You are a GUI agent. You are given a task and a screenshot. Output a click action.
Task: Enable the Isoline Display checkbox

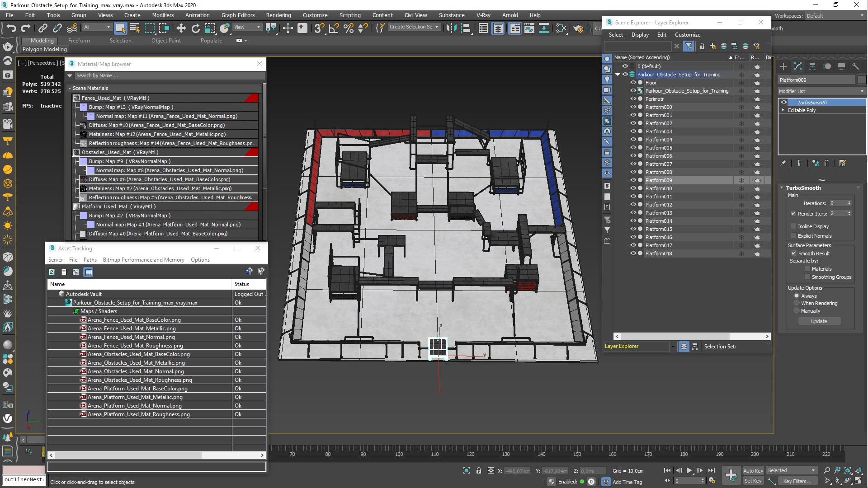[x=793, y=226]
